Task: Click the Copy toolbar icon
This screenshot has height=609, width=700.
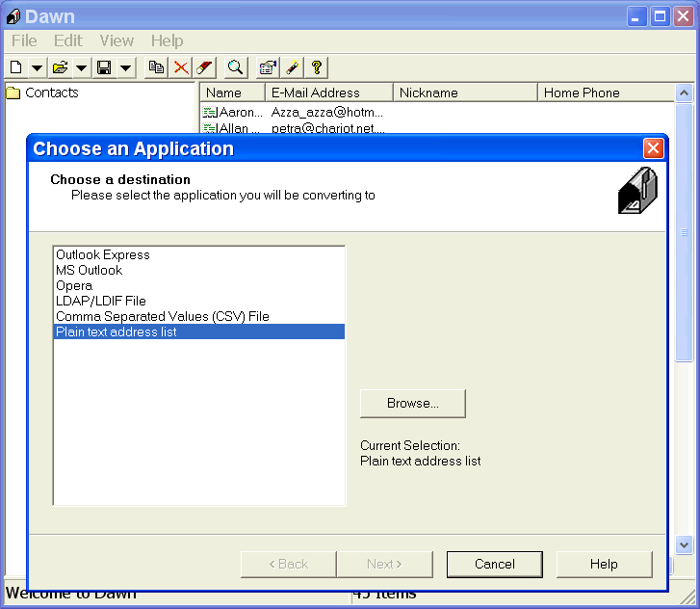Action: [x=156, y=67]
